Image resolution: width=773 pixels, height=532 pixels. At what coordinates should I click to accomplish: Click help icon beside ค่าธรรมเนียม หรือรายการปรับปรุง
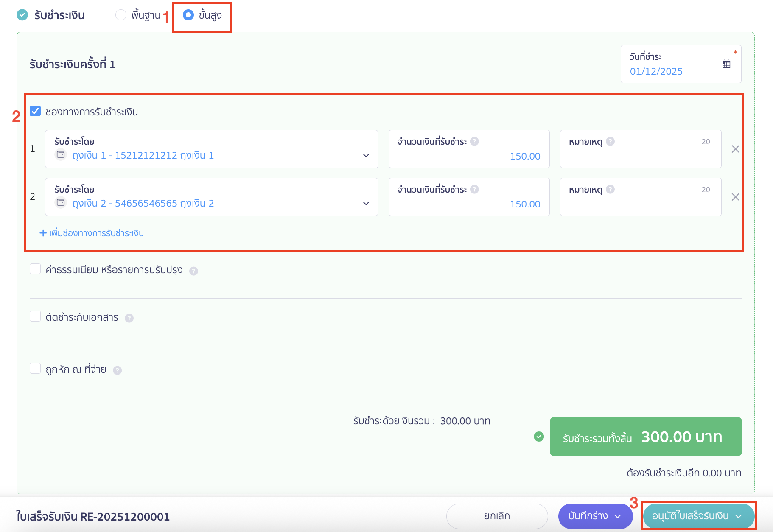point(193,271)
